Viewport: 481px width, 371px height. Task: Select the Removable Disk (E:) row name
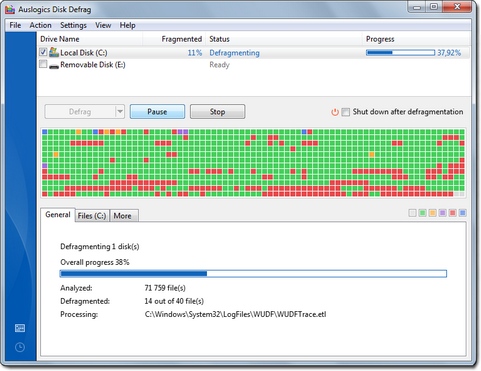tap(93, 65)
